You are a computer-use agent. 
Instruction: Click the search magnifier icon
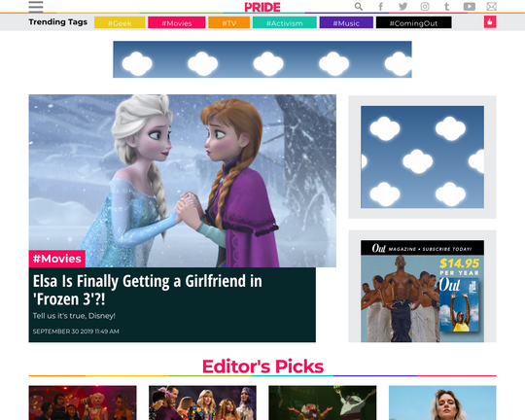359,7
